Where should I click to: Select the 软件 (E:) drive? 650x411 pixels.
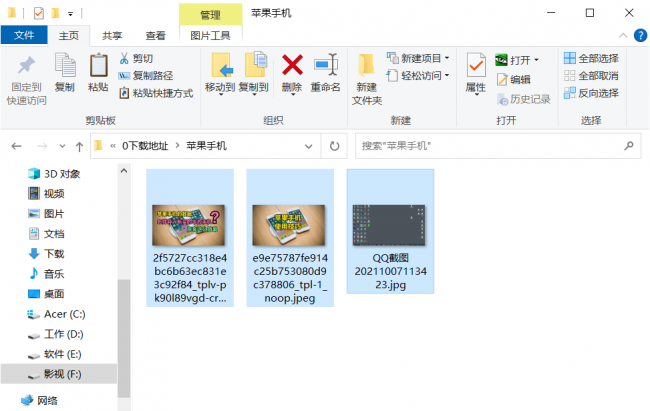pyautogui.click(x=54, y=354)
